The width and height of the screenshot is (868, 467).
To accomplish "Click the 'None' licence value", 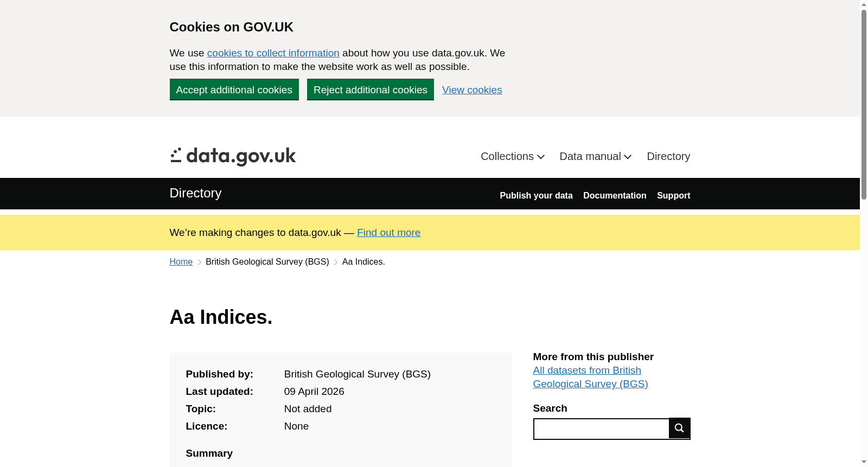I will 296,426.
